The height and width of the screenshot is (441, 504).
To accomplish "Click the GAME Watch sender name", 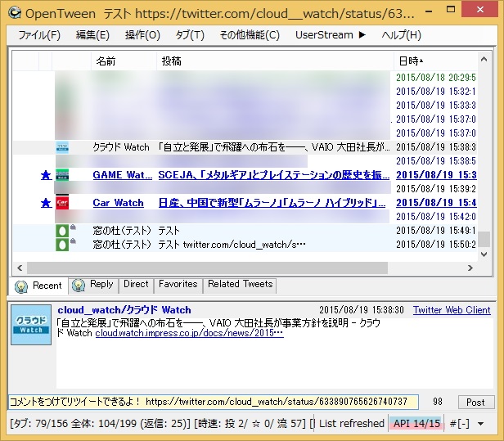I will click(x=122, y=175).
